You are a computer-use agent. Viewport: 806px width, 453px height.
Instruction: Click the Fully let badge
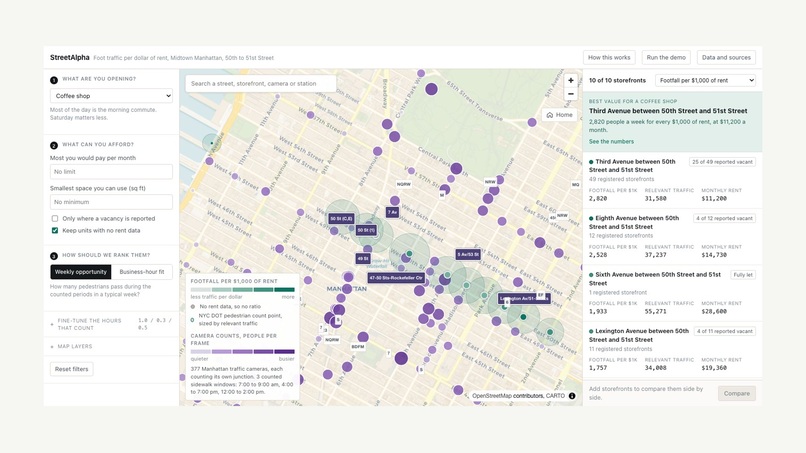point(743,275)
